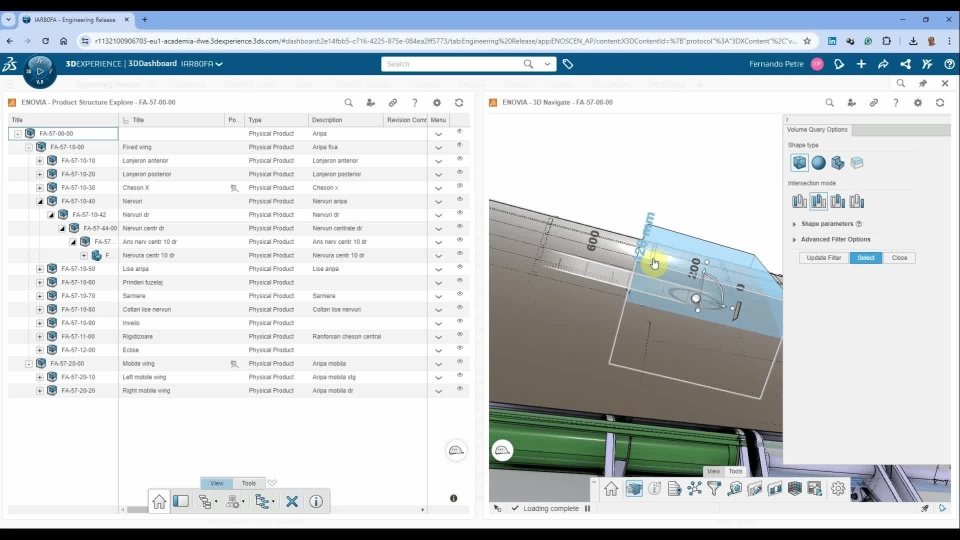Click the tag icon beside search bar

click(568, 64)
